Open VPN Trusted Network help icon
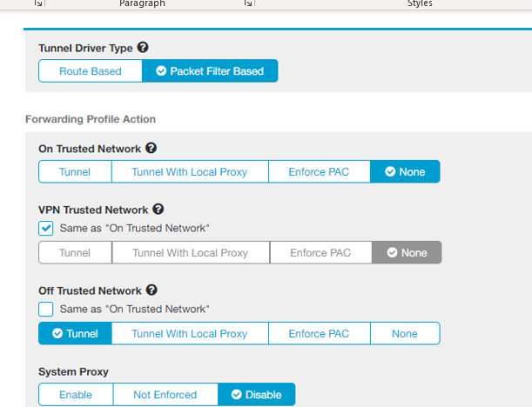Screen dimensions: 532x407 click(x=158, y=209)
